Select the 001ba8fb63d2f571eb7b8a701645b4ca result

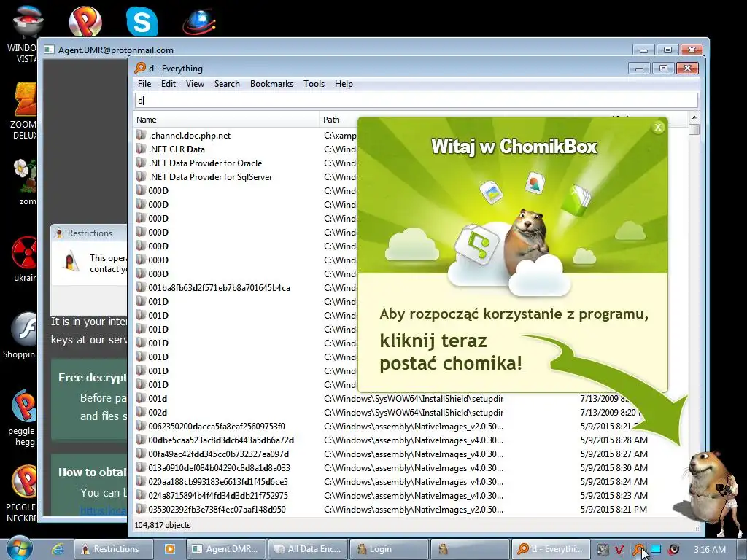219,288
